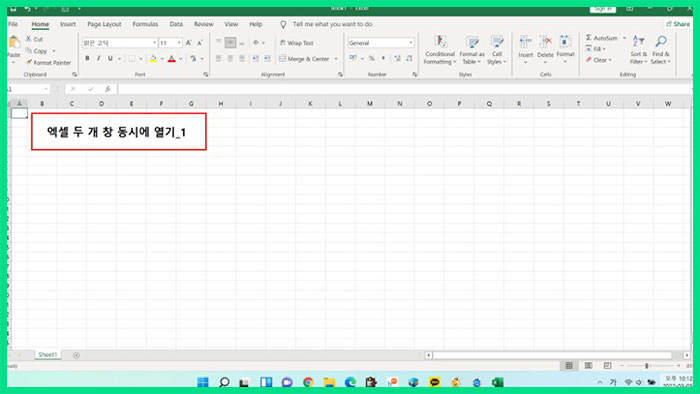
Task: Launch Google Chrome from taskbar
Action: tap(308, 382)
